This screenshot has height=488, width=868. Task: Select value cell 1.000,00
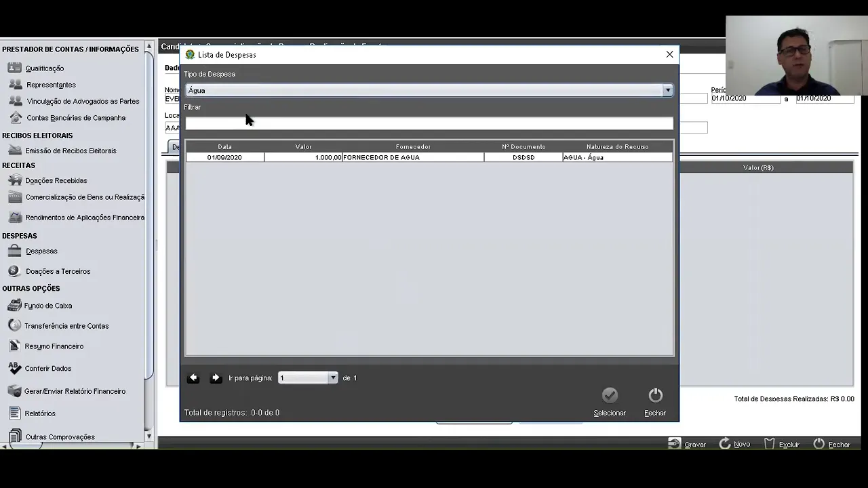point(303,157)
